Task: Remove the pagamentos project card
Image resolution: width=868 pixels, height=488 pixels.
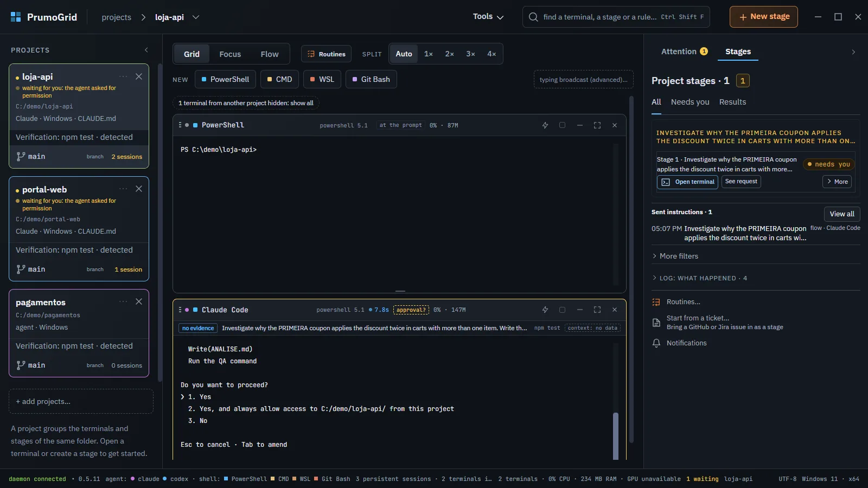Action: click(x=139, y=301)
